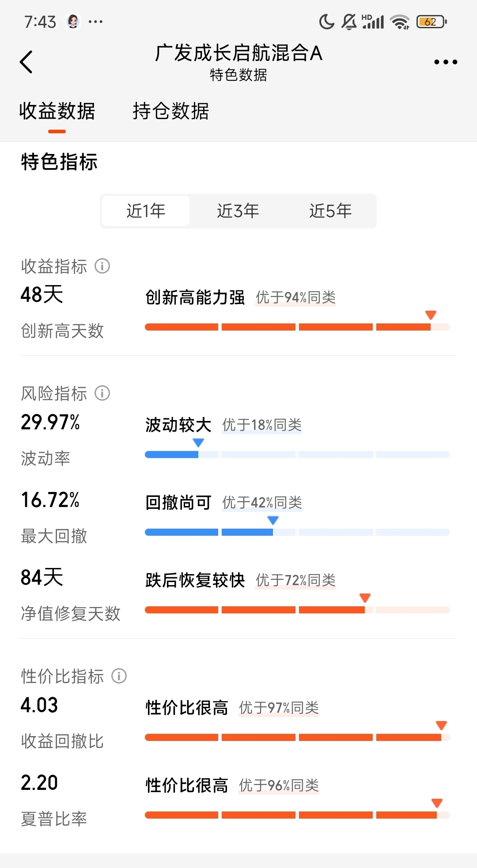Tap the 优于97%同类 收益回撤比 ranking link

pos(279,708)
